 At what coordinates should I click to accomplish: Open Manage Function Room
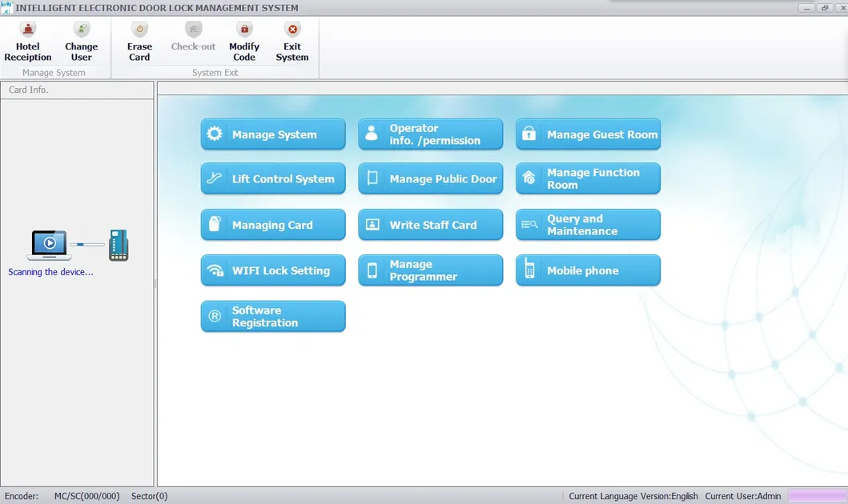pos(588,179)
